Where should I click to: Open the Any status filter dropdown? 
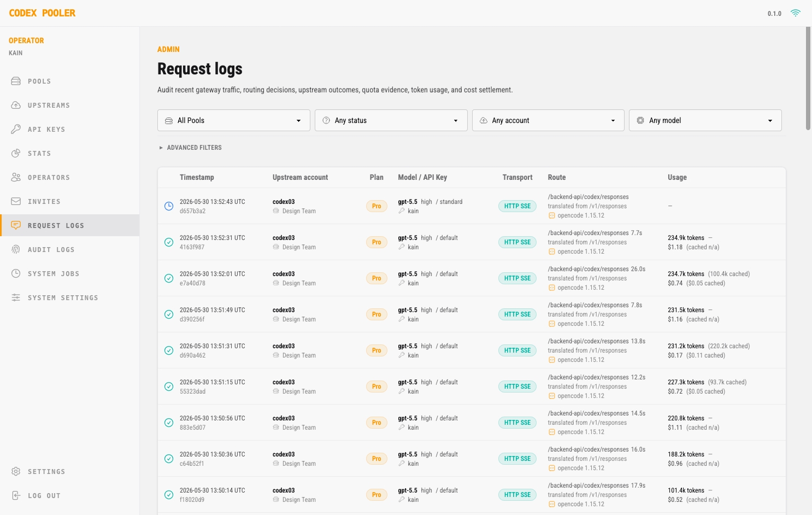[x=391, y=120]
